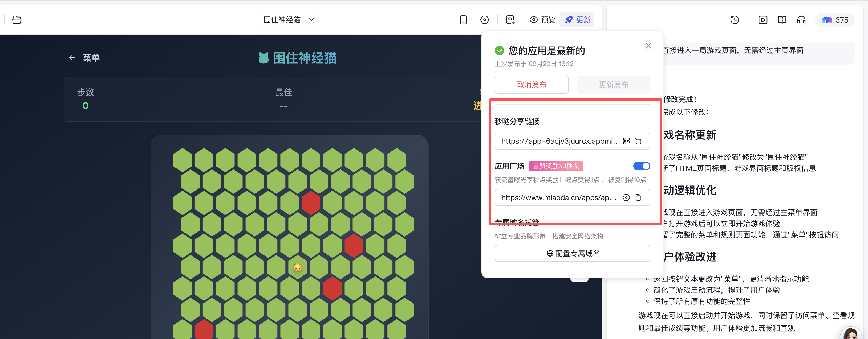Open the code inspect icon in toolbar
Image resolution: width=868 pixels, height=339 pixels.
coord(510,20)
